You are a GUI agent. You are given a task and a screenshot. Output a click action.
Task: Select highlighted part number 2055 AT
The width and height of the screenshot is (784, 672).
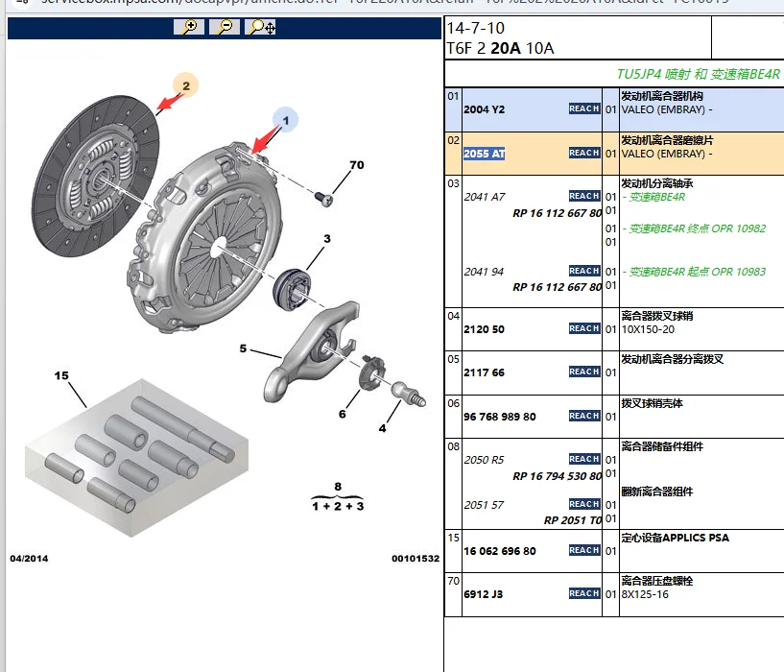(x=484, y=154)
